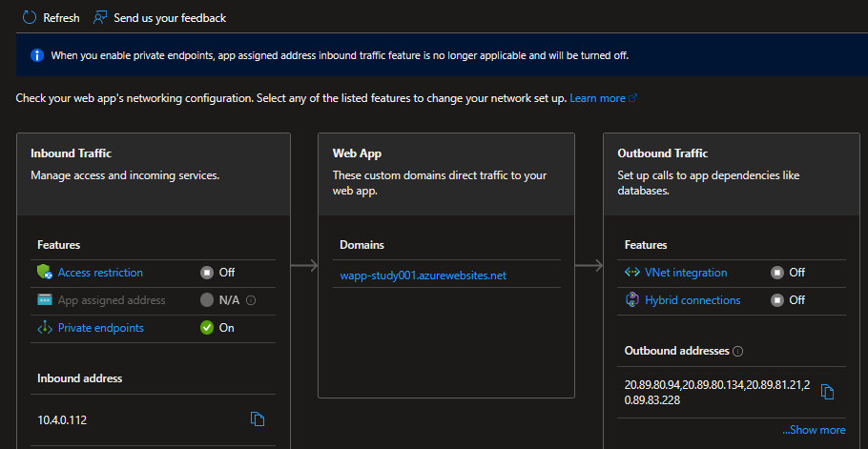Expand outbound addresses with Show more
This screenshot has height=449, width=868.
(x=813, y=430)
